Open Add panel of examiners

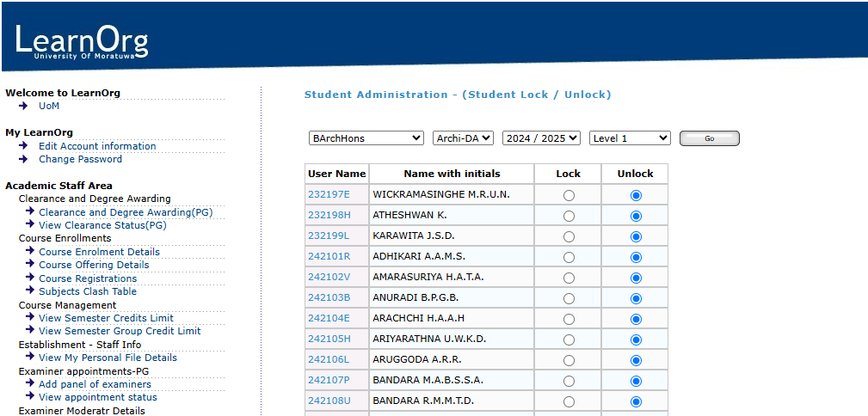click(x=95, y=384)
